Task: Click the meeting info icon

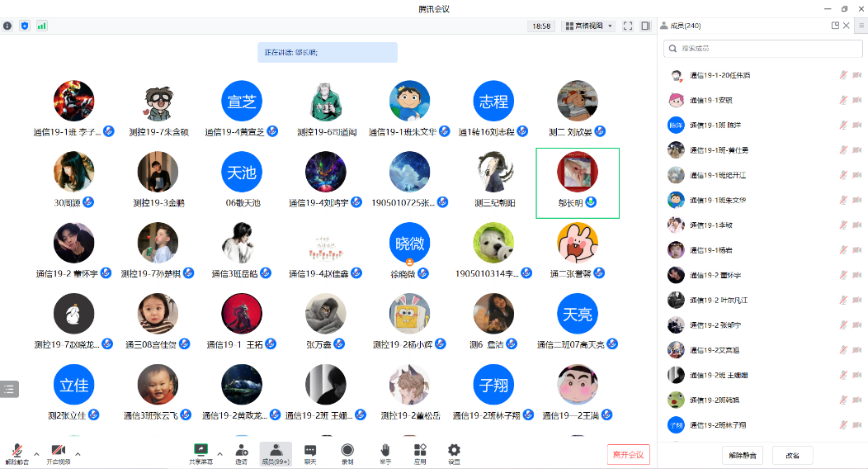Action: 7,26
